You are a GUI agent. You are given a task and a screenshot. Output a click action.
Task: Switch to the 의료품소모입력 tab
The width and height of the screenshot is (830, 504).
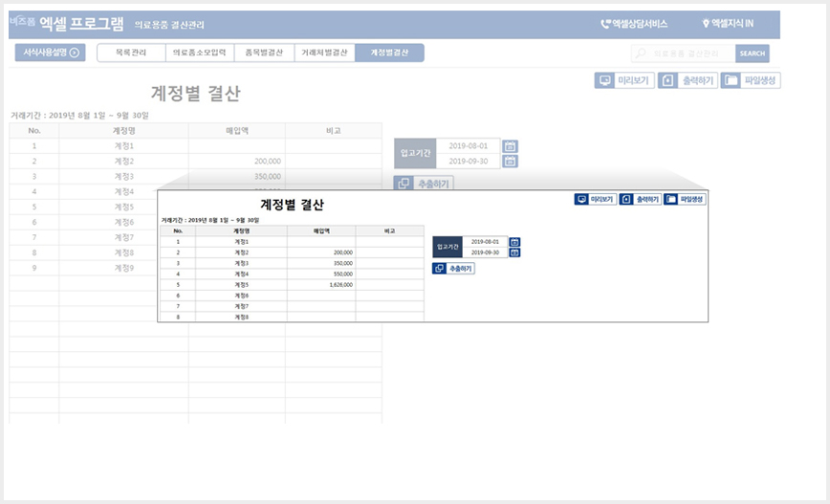coord(200,53)
